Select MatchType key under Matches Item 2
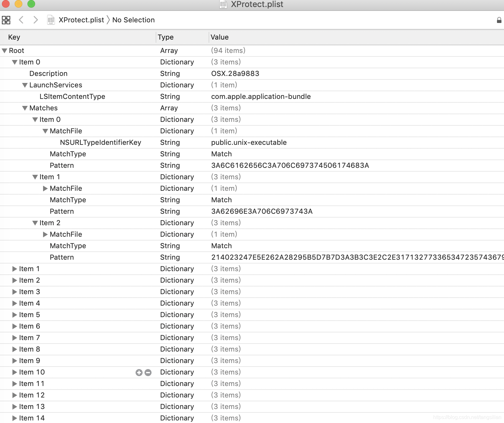This screenshot has height=423, width=504. tap(68, 246)
